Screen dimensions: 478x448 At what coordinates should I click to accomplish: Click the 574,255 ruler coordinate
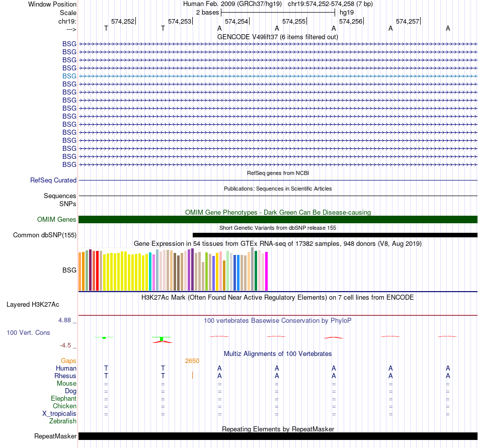(293, 21)
